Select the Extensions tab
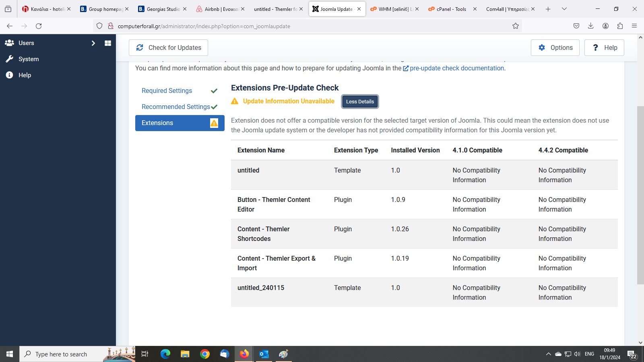Image resolution: width=644 pixels, height=362 pixels. tap(180, 123)
